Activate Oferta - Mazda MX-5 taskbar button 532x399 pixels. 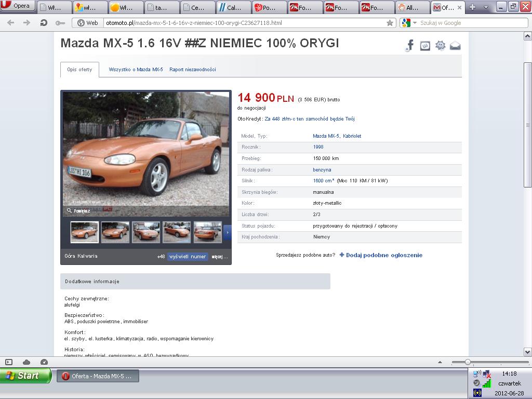click(x=98, y=376)
